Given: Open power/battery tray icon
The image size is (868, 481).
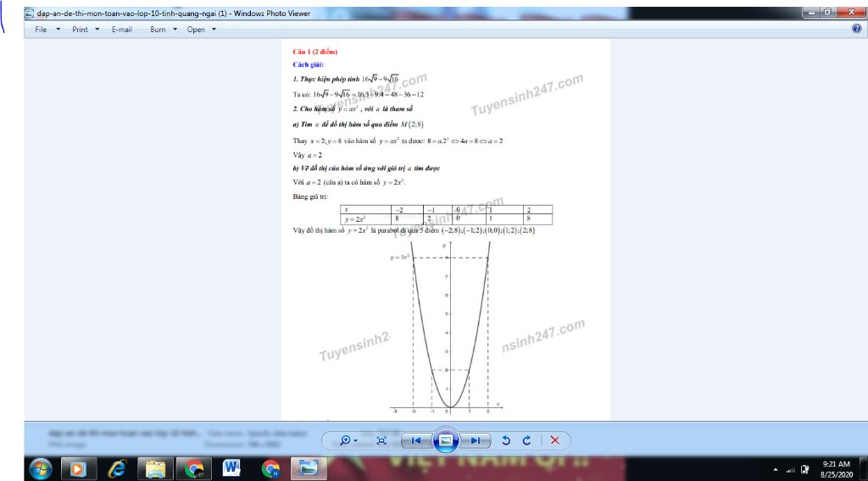Looking at the screenshot, I should 805,469.
